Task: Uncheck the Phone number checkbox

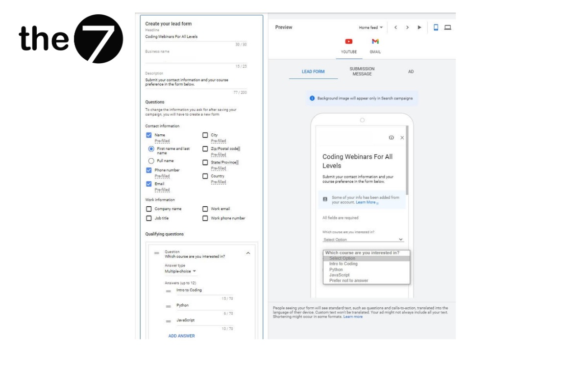Action: [149, 170]
